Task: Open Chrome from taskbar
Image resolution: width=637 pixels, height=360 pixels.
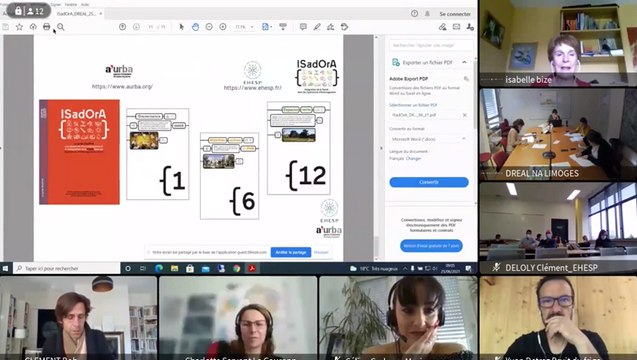Action: point(236,269)
